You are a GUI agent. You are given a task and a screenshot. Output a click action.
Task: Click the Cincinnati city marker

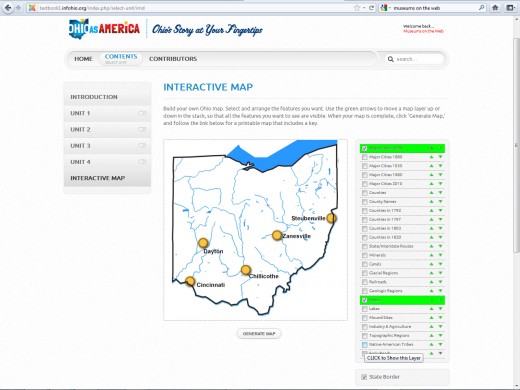click(190, 281)
